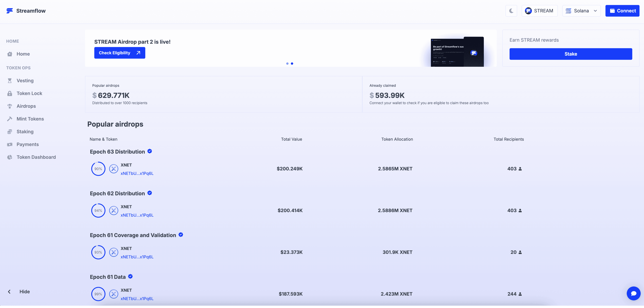The height and width of the screenshot is (308, 644).
Task: Open the Epoch 63 Distribution airdrop
Action: tap(117, 152)
